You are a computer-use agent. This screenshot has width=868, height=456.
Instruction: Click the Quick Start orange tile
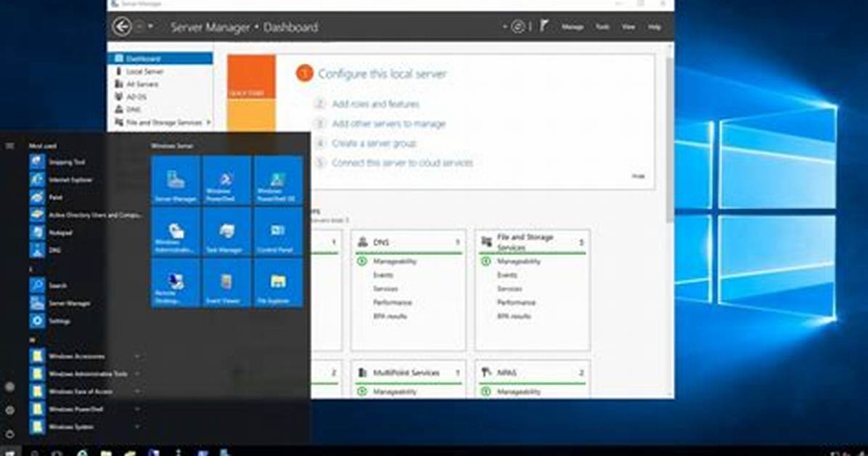pos(251,76)
